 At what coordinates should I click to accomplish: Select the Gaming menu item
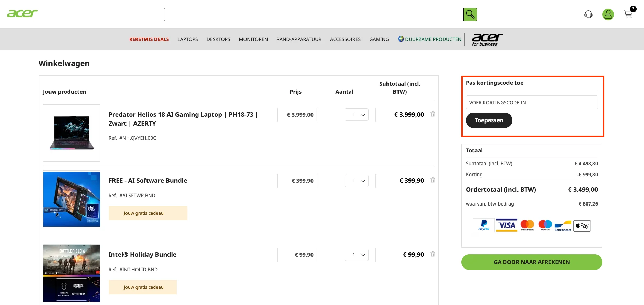coord(379,39)
